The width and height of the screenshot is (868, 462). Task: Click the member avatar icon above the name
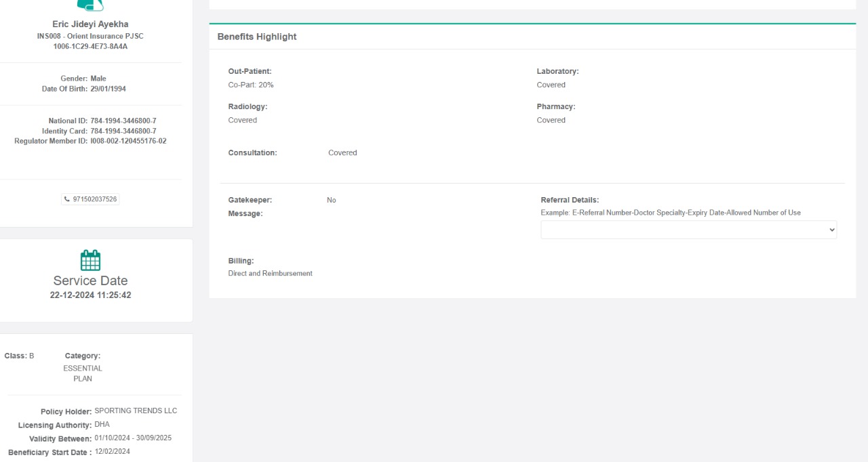(90, 5)
